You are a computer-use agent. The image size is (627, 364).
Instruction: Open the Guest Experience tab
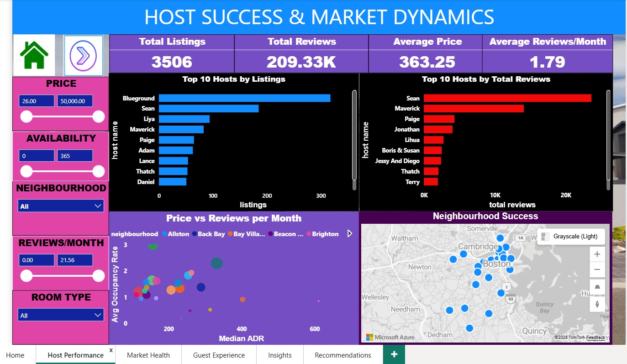(x=219, y=355)
